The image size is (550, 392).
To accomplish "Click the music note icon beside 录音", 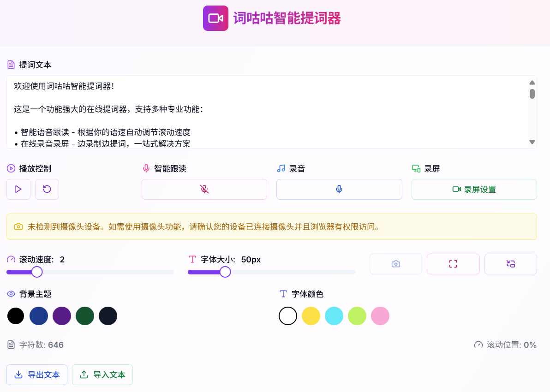I will tap(281, 169).
